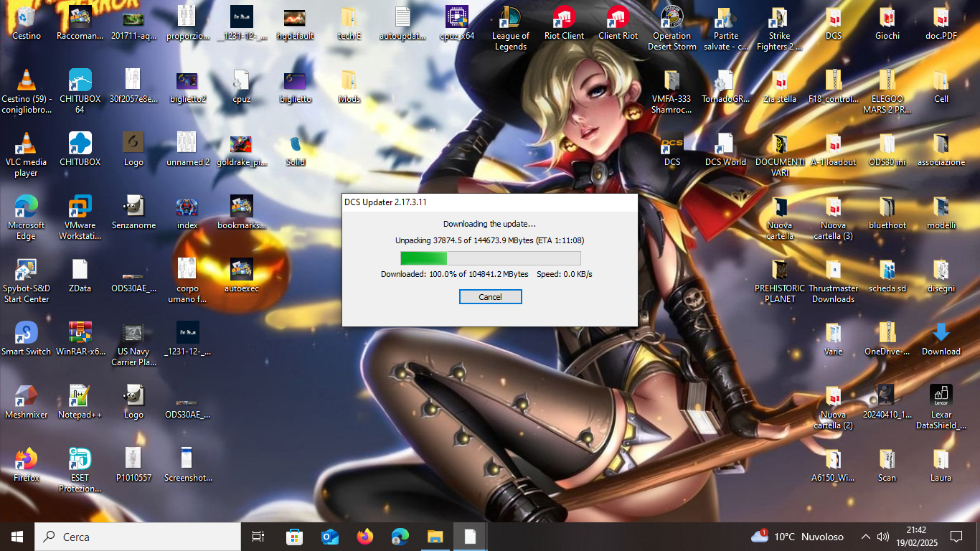
Task: Open the Windows Start menu
Action: [17, 537]
